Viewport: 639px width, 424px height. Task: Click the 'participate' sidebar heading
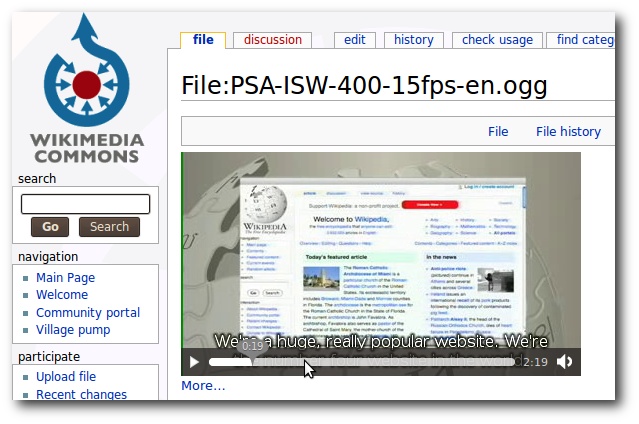click(49, 357)
